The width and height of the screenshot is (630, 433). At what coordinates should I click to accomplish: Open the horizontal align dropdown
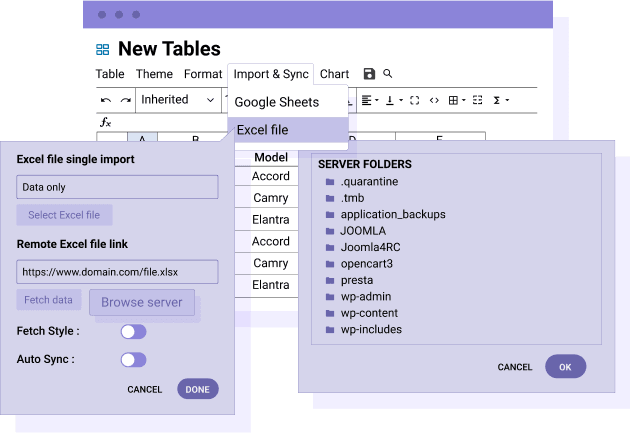[369, 100]
